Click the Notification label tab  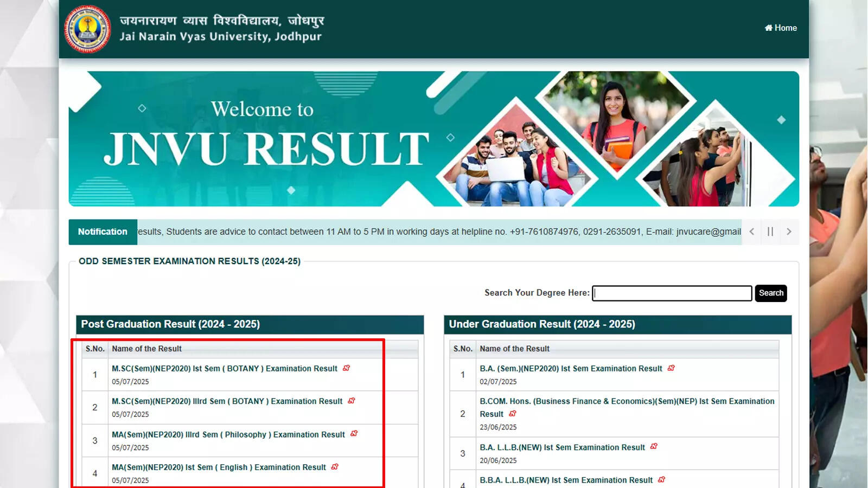(x=103, y=232)
